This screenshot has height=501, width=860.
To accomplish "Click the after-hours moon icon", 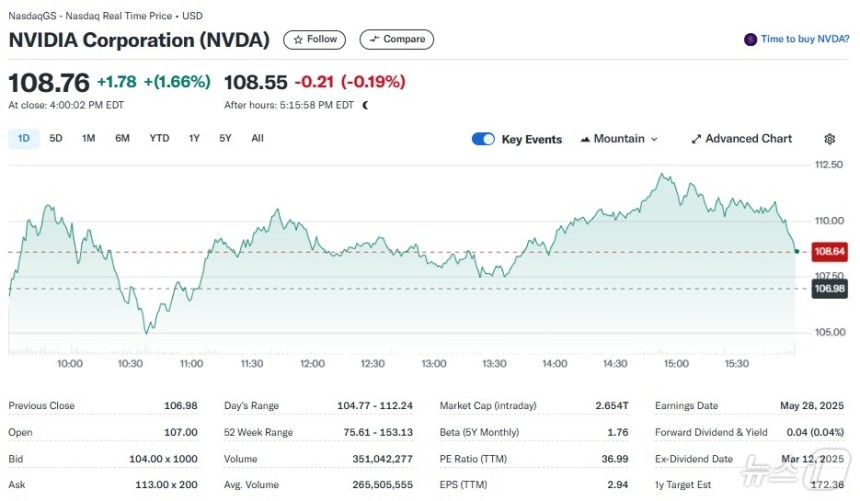I will click(x=365, y=105).
